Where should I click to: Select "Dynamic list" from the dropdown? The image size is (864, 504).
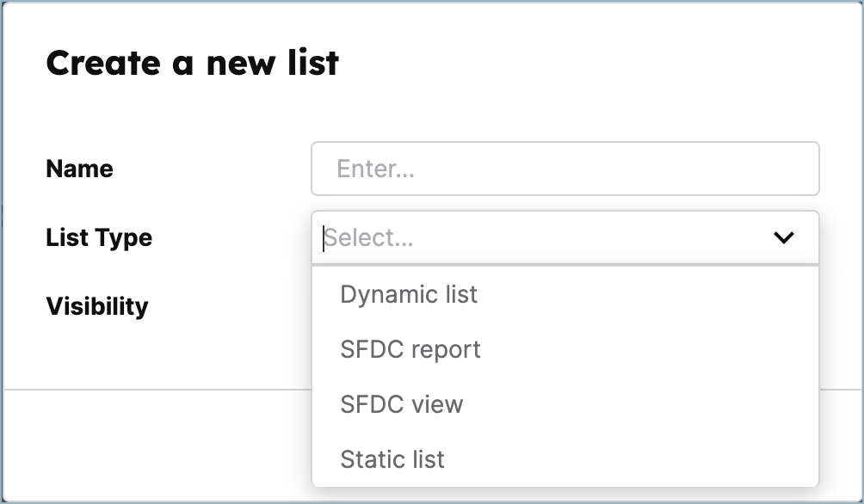[409, 294]
